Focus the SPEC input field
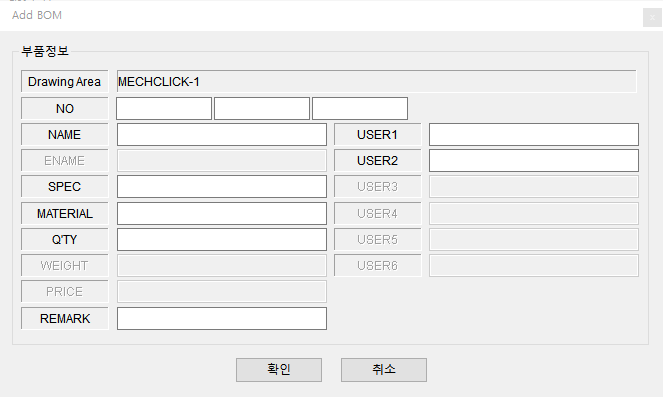 (222, 186)
